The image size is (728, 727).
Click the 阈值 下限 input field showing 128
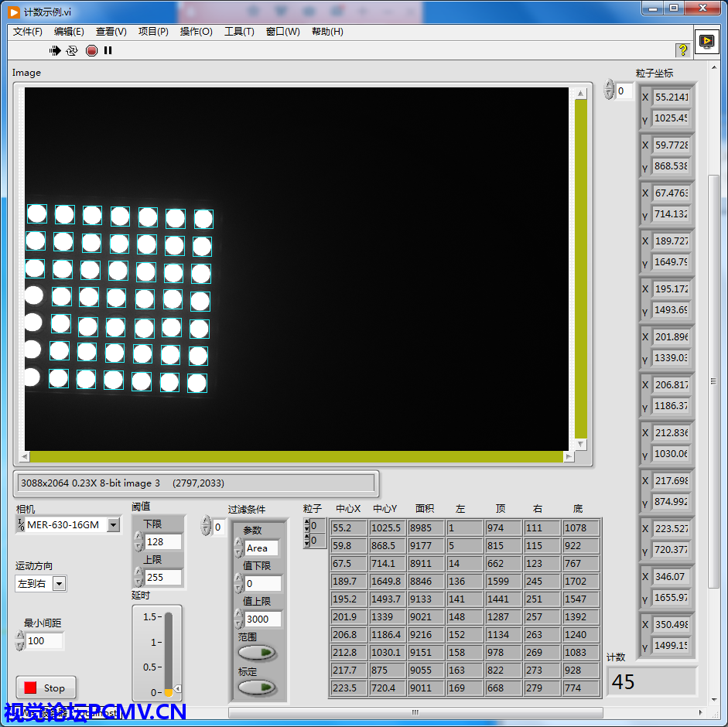162,541
